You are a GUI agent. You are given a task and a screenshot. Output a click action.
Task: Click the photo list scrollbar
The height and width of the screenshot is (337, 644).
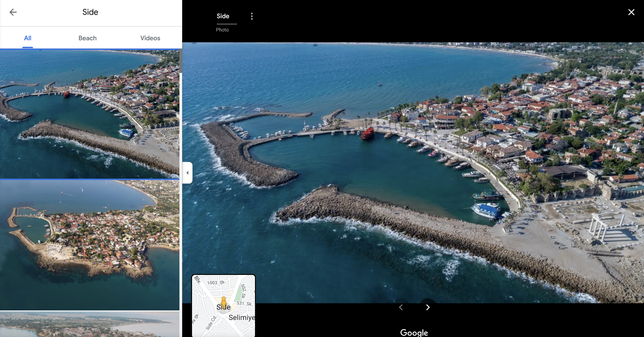tap(181, 61)
